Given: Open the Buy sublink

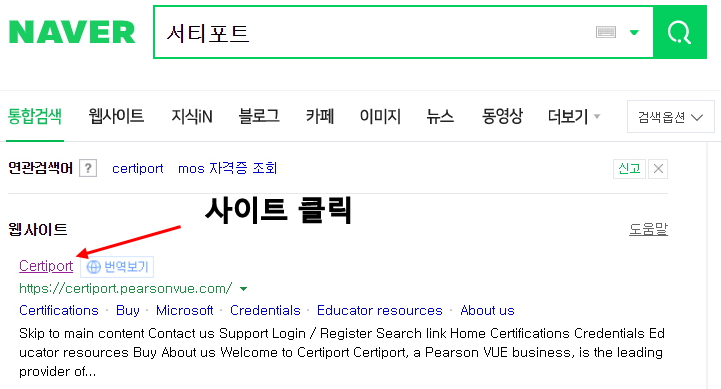Looking at the screenshot, I should pyautogui.click(x=127, y=310).
